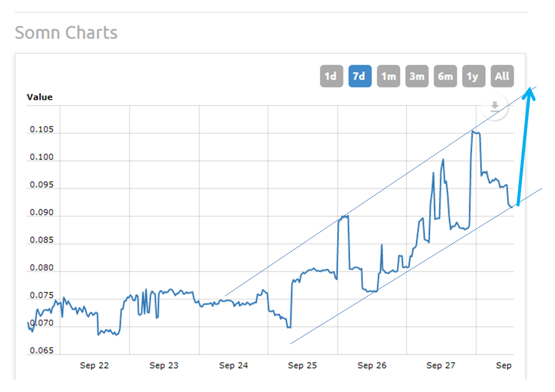555x392 pixels.
Task: Switch chart to 1m range
Action: point(388,76)
